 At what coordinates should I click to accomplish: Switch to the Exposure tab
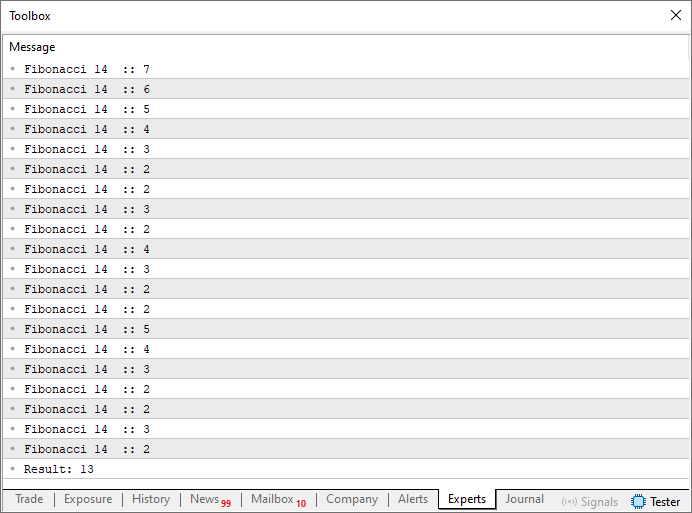pyautogui.click(x=88, y=499)
